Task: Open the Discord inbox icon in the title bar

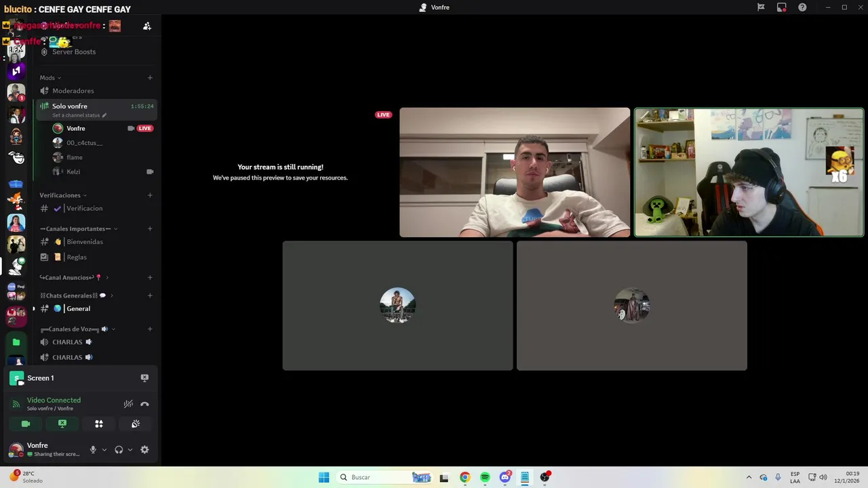Action: click(781, 7)
